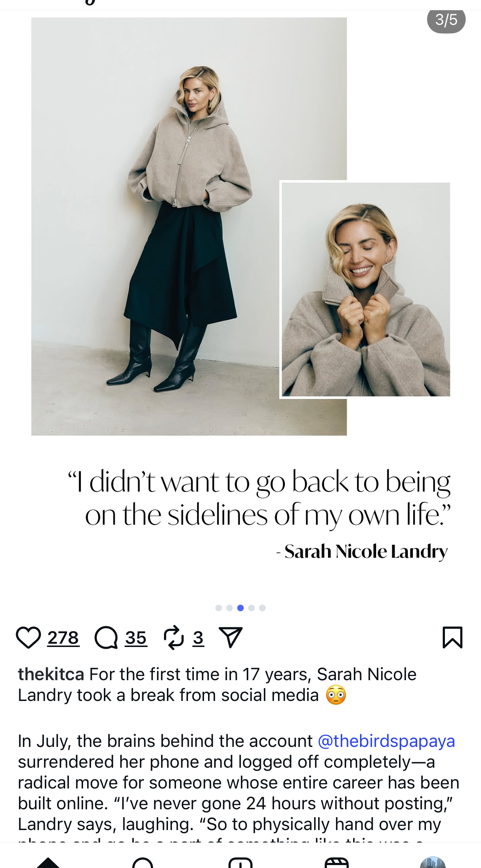Open the Reels tab icon
481x868 pixels.
[x=337, y=863]
